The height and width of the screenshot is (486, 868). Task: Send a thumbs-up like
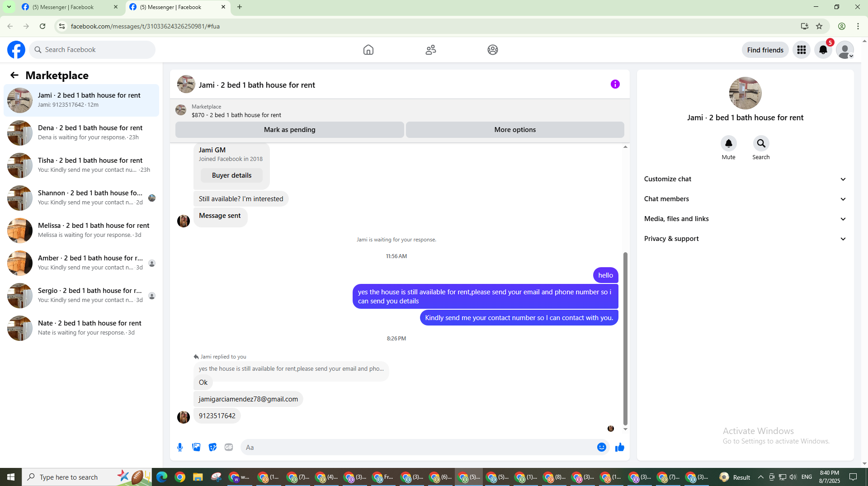pyautogui.click(x=620, y=447)
